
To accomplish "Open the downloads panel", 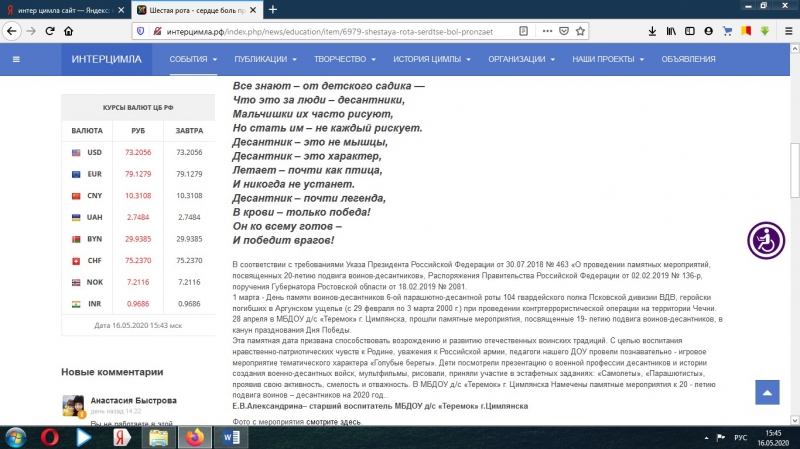I will coord(652,31).
